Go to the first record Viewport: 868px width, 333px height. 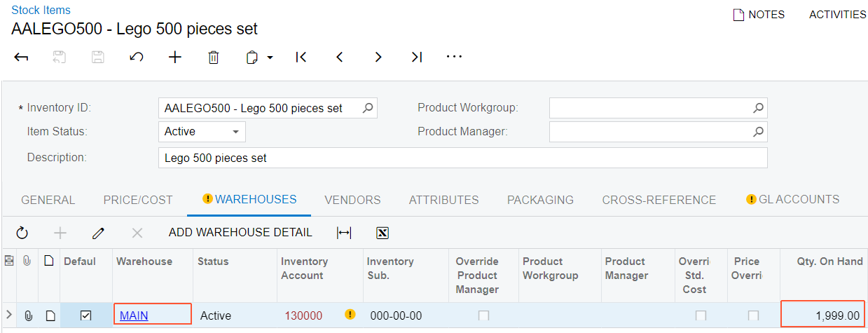tap(301, 57)
